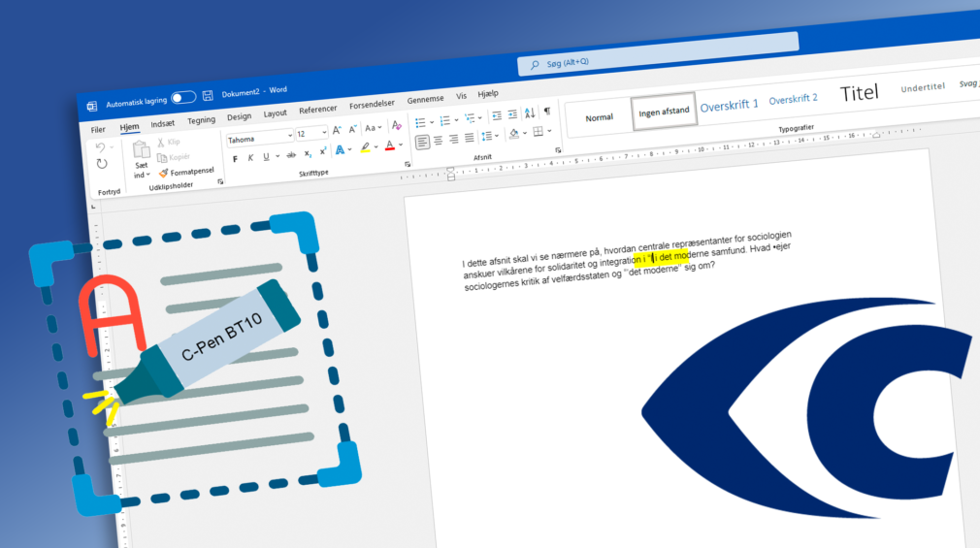Click the decrease font size icon
This screenshot has height=548, width=980.
coord(352,129)
